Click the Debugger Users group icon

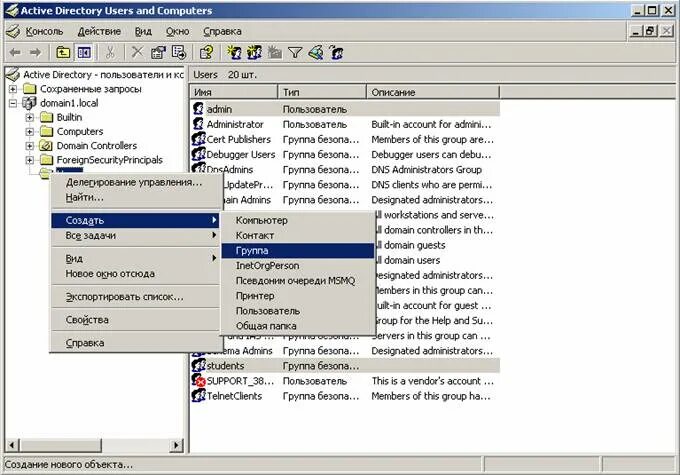(199, 154)
